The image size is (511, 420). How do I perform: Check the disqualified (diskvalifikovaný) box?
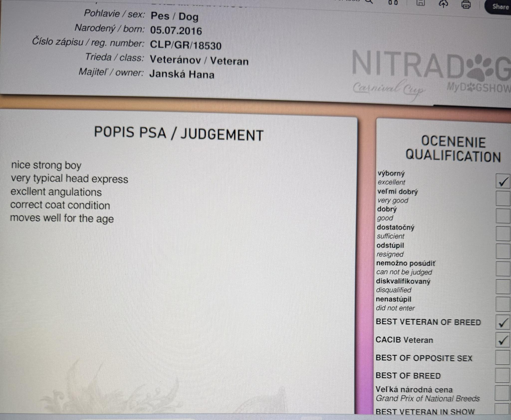click(503, 287)
